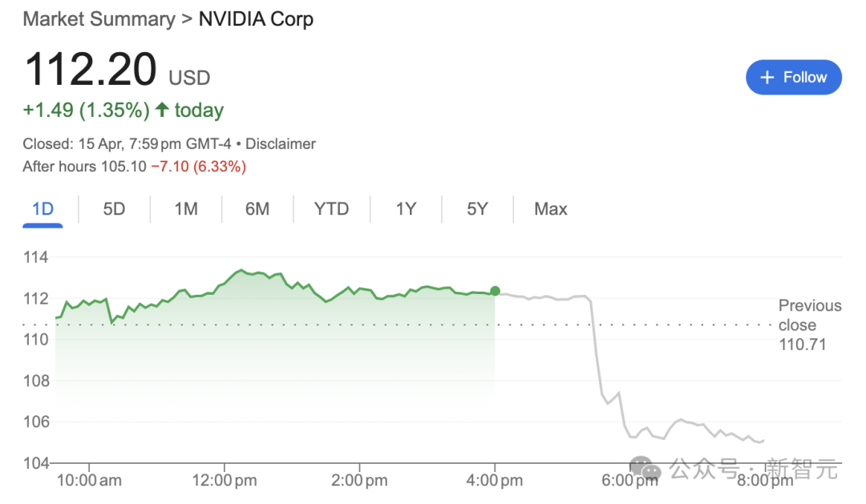
Task: Click the 112.20 stock price
Action: [91, 69]
